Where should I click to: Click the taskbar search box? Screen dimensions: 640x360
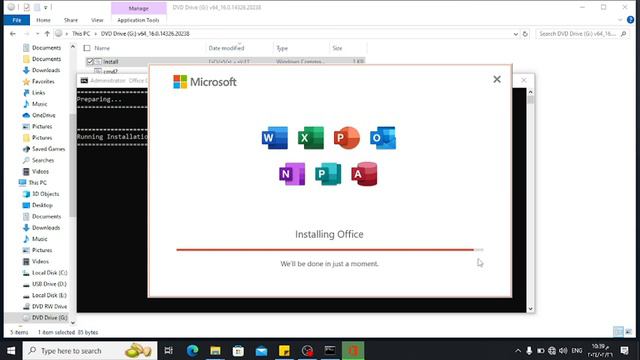tap(90, 351)
